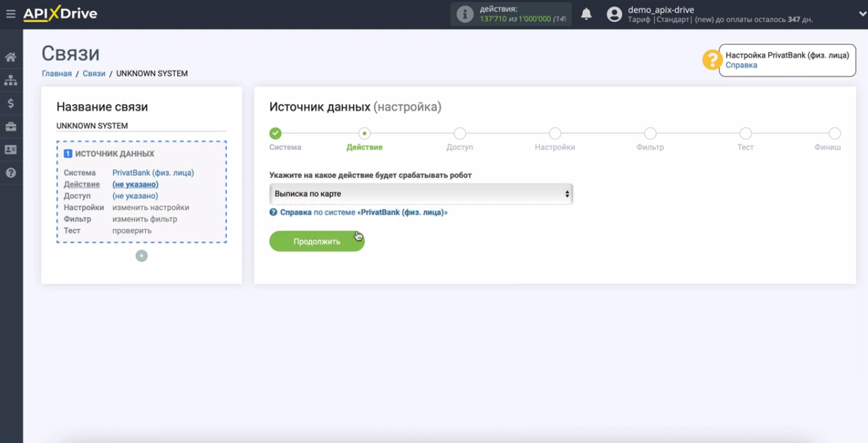Viewport: 868px width, 443px height.
Task: Open the question mark help sidebar icon
Action: pos(11,173)
